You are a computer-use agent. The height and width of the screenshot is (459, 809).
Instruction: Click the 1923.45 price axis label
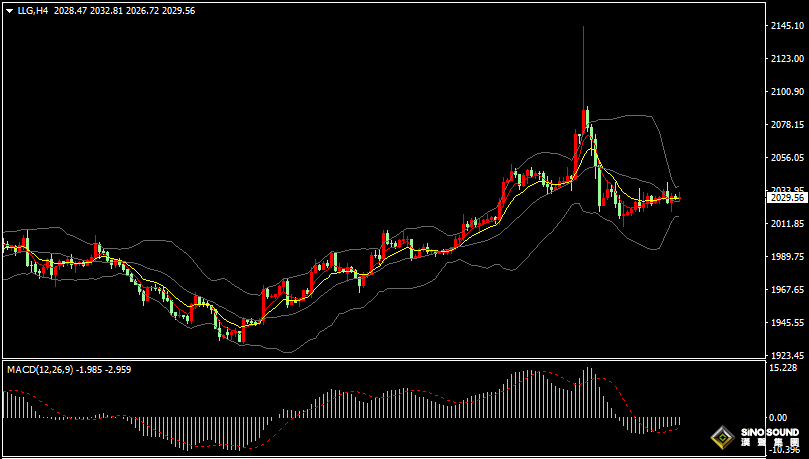[x=786, y=356]
